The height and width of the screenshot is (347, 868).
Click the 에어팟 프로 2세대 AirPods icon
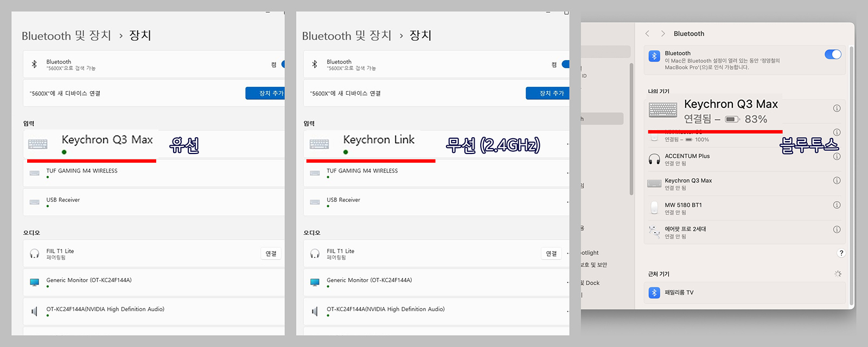(x=654, y=232)
